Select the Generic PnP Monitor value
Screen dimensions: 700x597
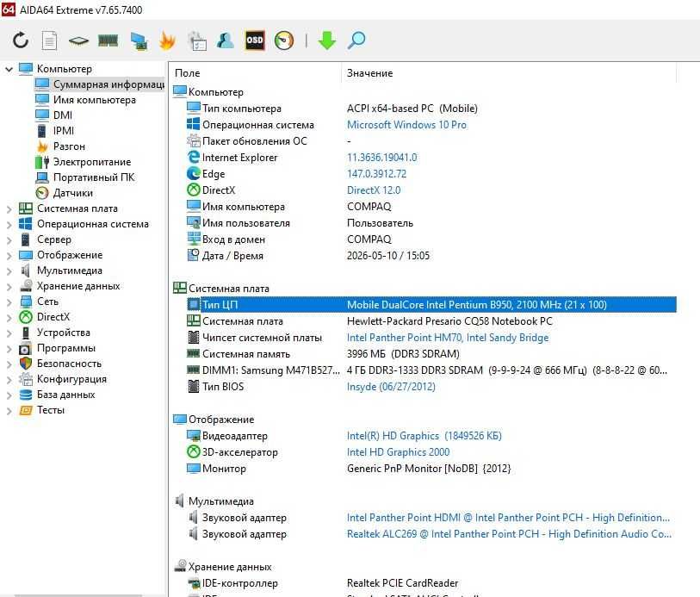click(429, 469)
